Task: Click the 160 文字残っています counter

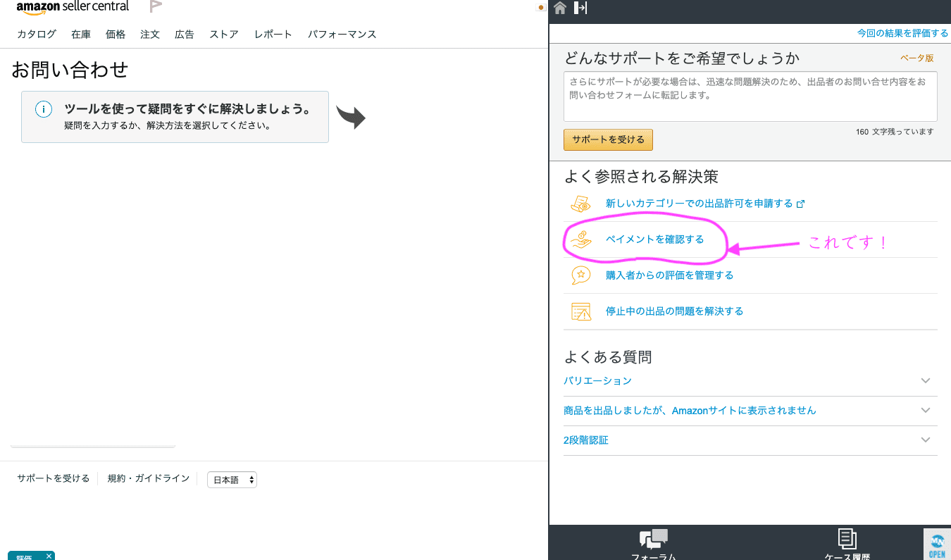Action: pos(895,132)
